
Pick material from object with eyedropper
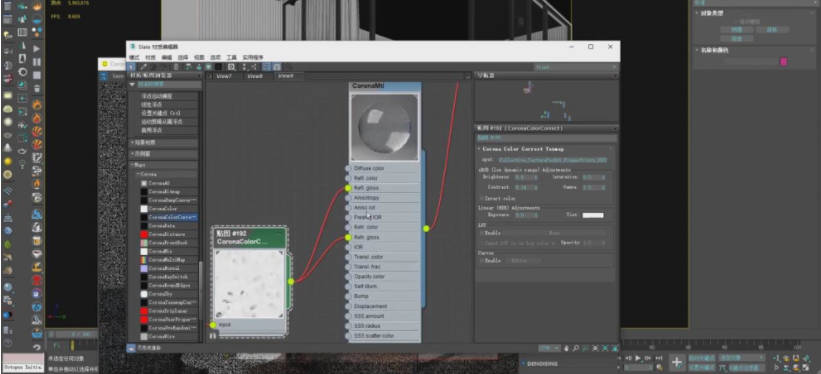point(143,67)
